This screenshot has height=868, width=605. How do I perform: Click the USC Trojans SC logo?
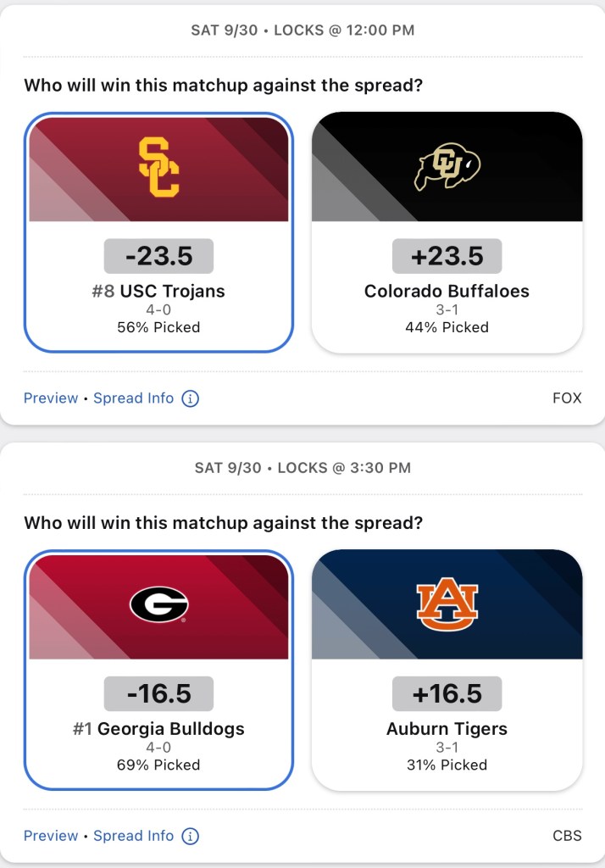point(159,168)
